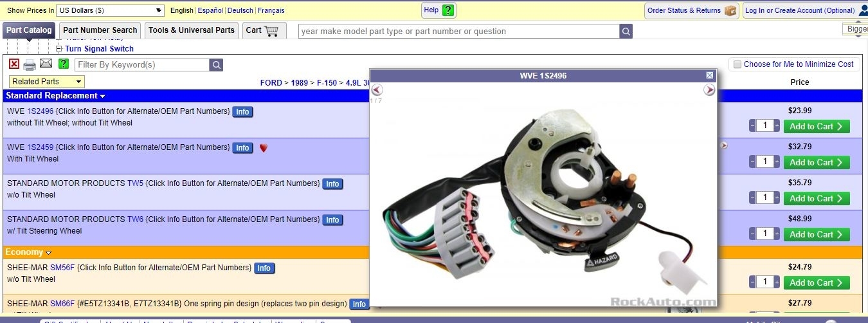The height and width of the screenshot is (323, 868).
Task: Add Standard TW6 to cart
Action: coord(817,234)
